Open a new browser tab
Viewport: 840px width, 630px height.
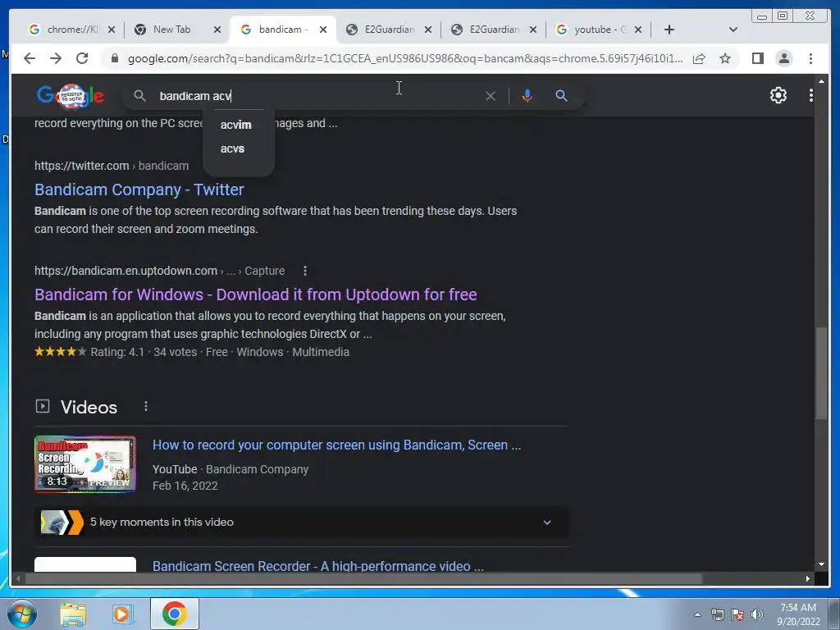click(669, 30)
